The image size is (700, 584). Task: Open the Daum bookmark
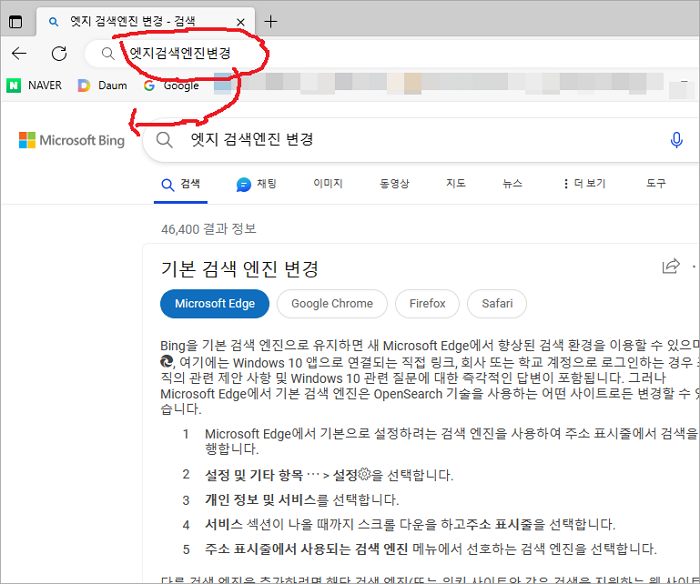pyautogui.click(x=102, y=86)
